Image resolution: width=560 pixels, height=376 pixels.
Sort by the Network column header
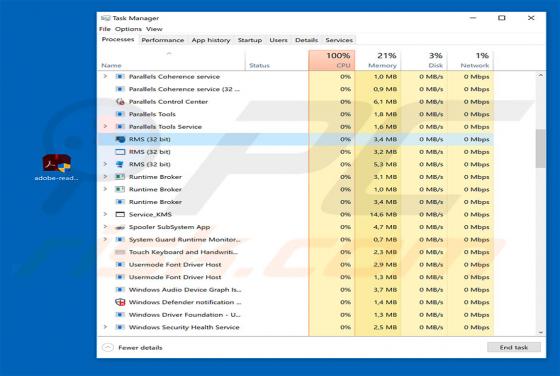coord(470,60)
